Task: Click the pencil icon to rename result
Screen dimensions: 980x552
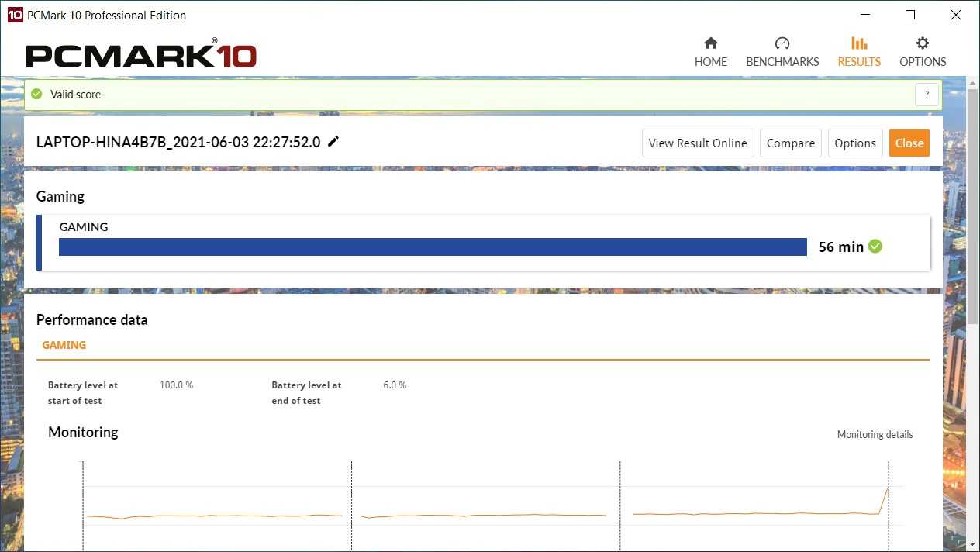Action: pyautogui.click(x=333, y=141)
